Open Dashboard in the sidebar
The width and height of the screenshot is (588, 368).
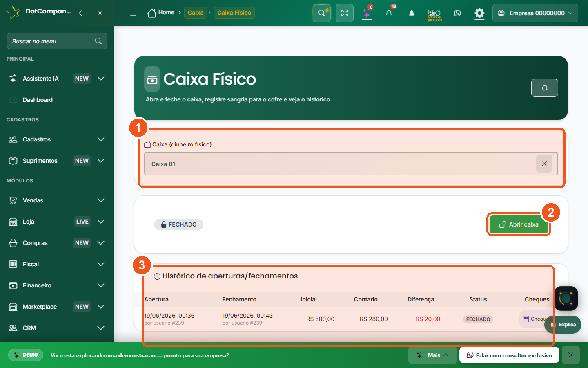click(38, 100)
